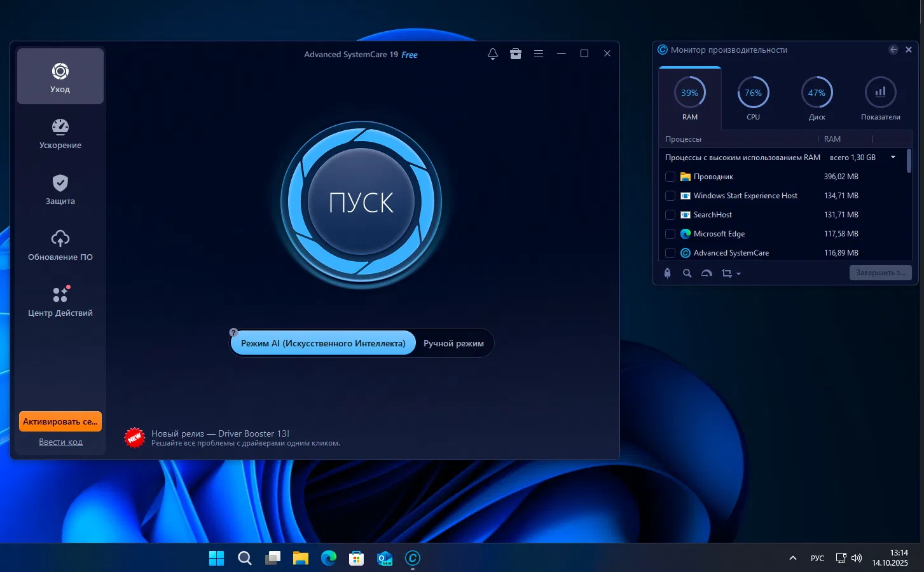Open the hamburger options menu

pyautogui.click(x=539, y=54)
